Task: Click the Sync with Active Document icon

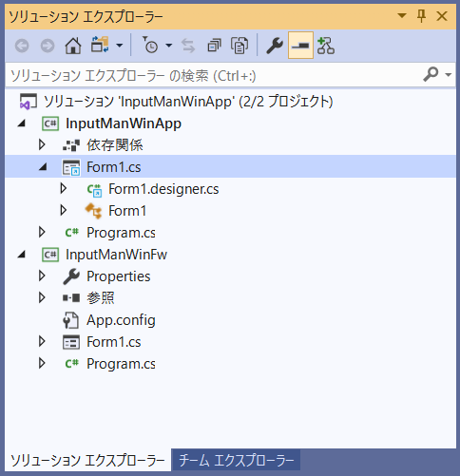Action: [x=188, y=46]
